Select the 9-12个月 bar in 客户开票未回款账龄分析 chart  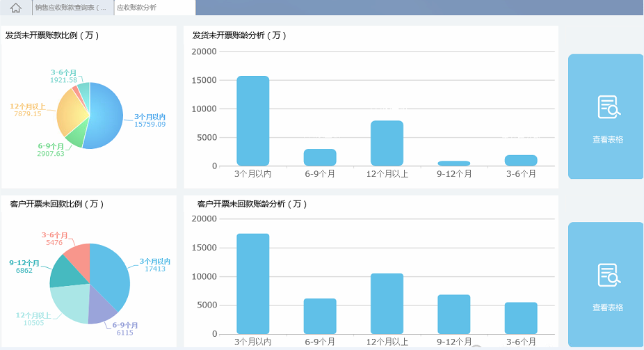click(x=453, y=314)
